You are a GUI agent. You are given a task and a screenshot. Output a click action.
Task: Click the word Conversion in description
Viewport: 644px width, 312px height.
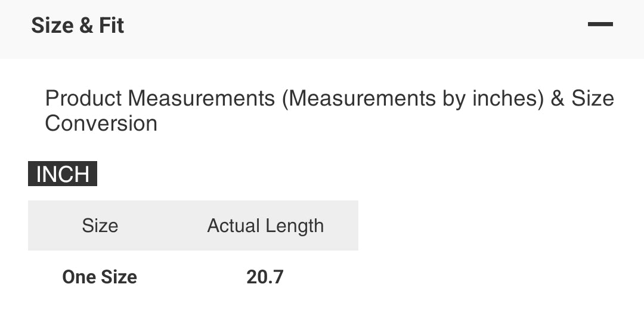click(101, 123)
